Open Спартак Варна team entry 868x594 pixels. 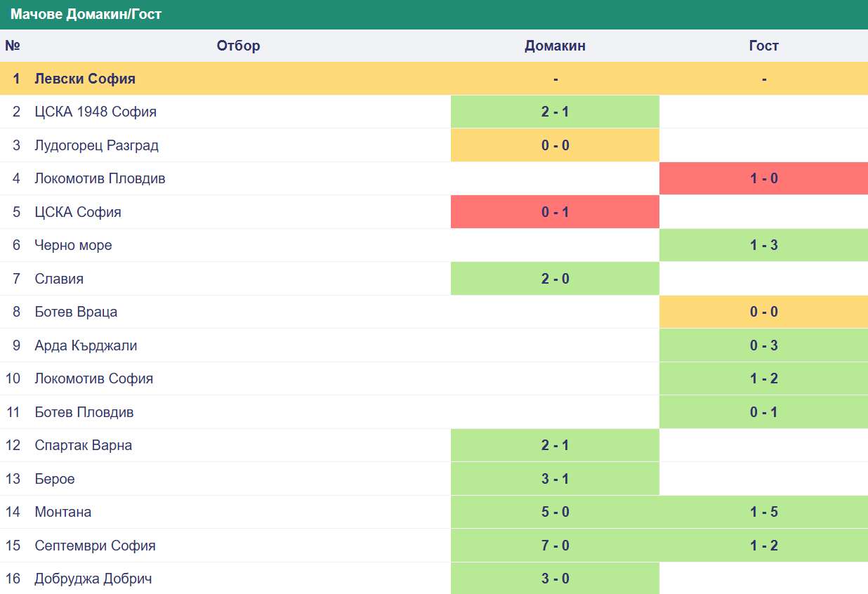click(84, 445)
